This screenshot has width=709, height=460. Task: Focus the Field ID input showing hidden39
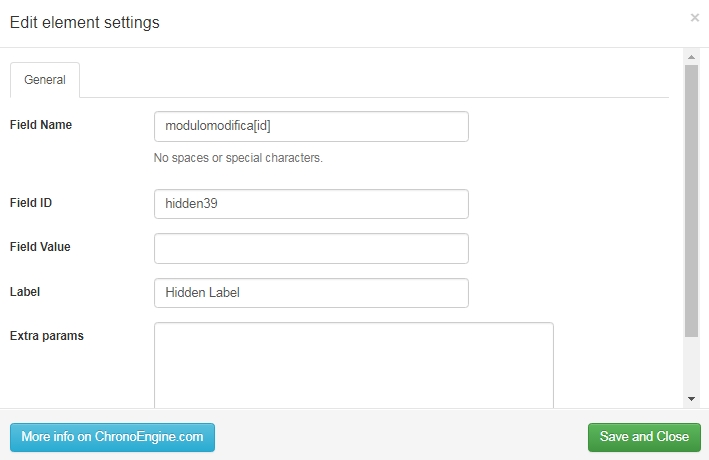click(311, 204)
